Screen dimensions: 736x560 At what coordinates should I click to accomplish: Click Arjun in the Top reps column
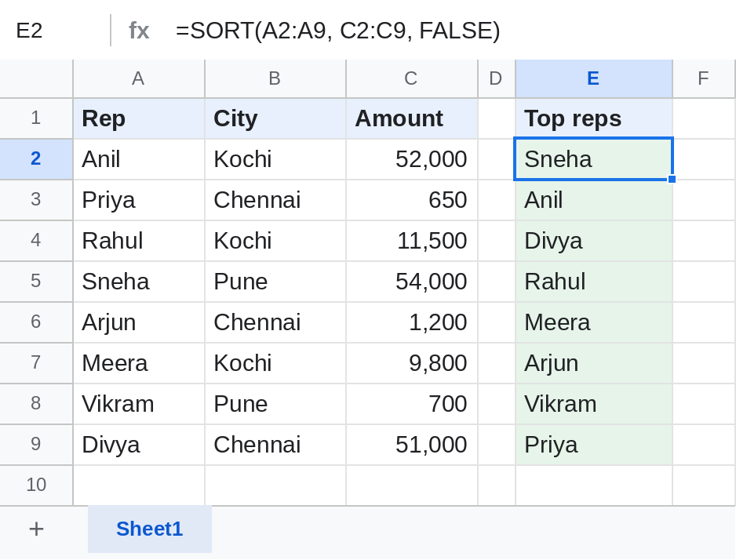pos(594,363)
